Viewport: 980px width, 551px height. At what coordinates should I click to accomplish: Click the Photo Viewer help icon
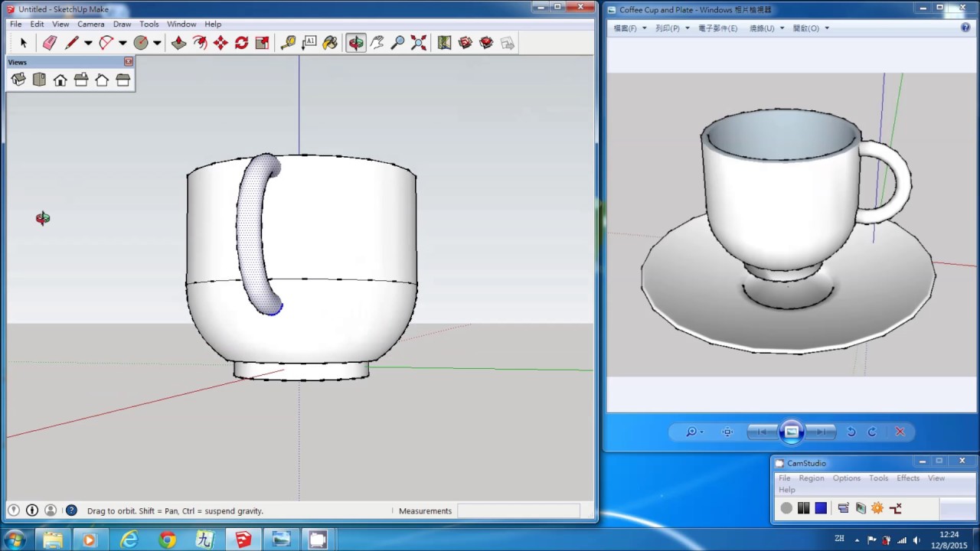click(x=965, y=28)
